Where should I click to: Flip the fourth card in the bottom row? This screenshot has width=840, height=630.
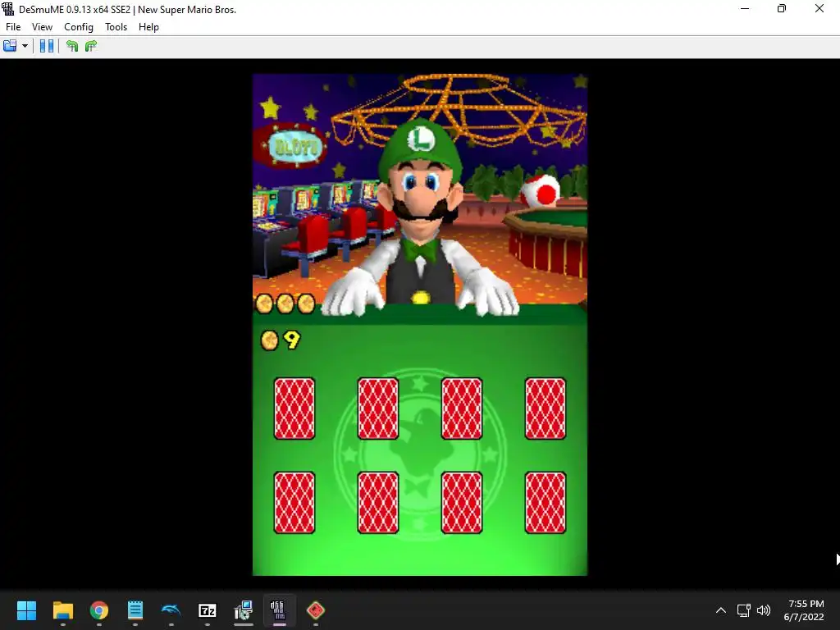(545, 503)
